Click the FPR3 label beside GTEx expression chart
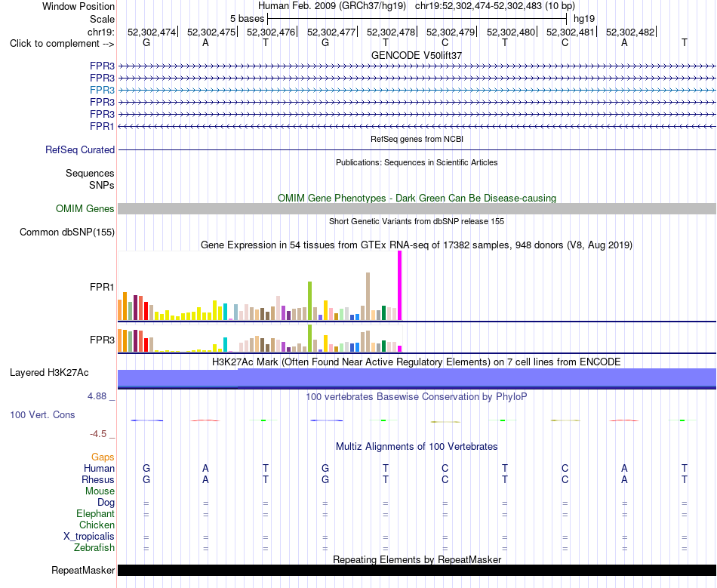 (x=102, y=340)
